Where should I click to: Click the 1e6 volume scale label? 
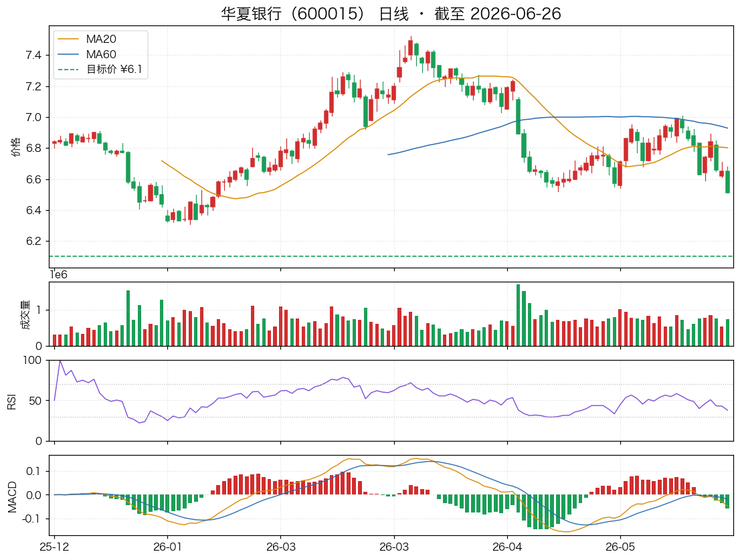[x=58, y=275]
